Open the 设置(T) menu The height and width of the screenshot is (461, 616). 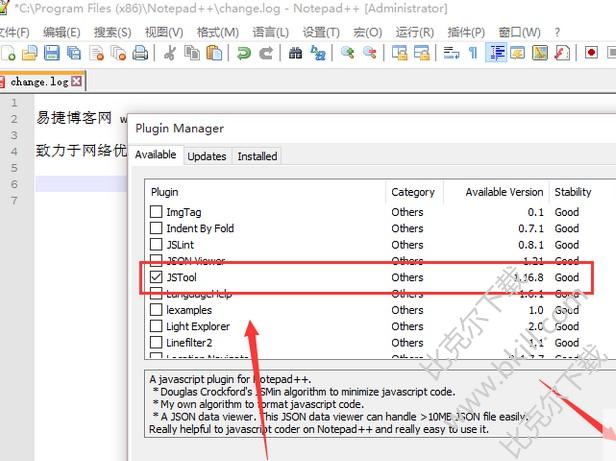(321, 32)
